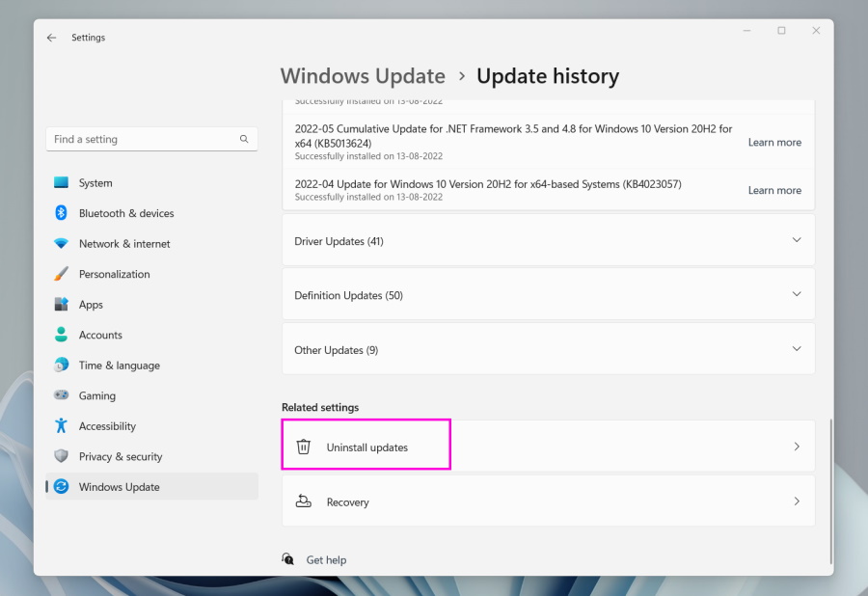Open Time & language settings page
This screenshot has height=596, width=868.
pos(119,366)
